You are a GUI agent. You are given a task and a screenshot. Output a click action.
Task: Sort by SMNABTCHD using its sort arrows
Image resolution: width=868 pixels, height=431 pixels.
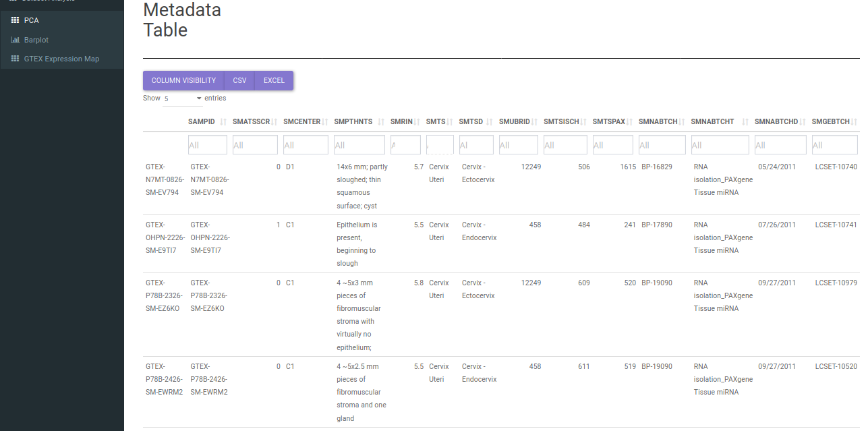point(803,122)
